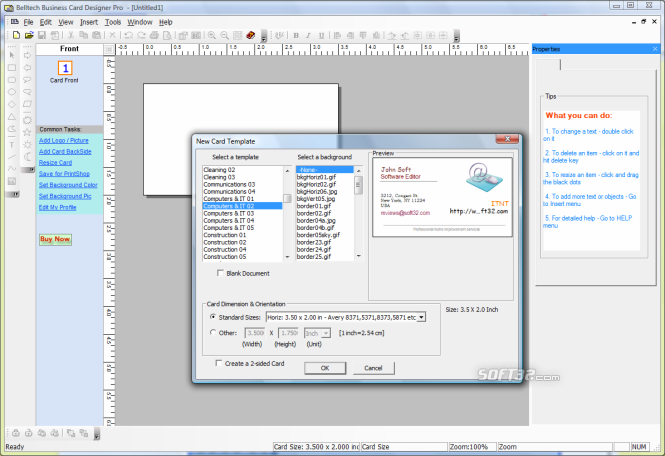The height and width of the screenshot is (456, 665).
Task: Click the Open folder icon in the toolbar
Action: 29,35
